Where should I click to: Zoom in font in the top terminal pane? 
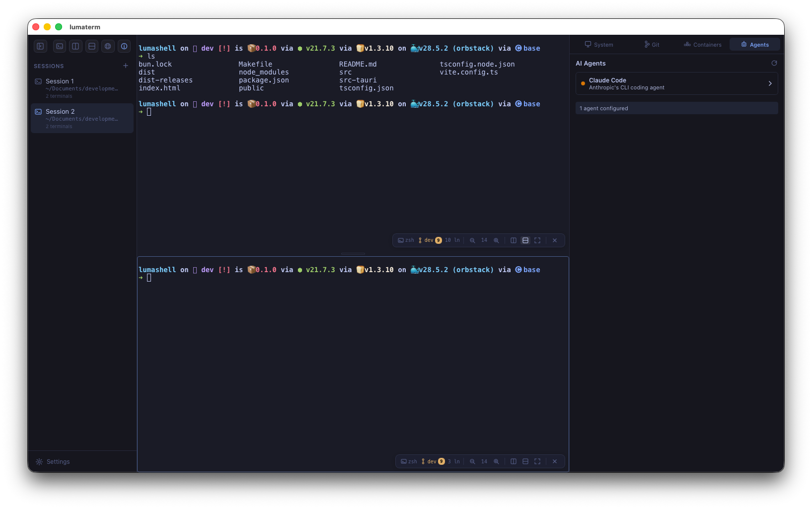coord(496,240)
